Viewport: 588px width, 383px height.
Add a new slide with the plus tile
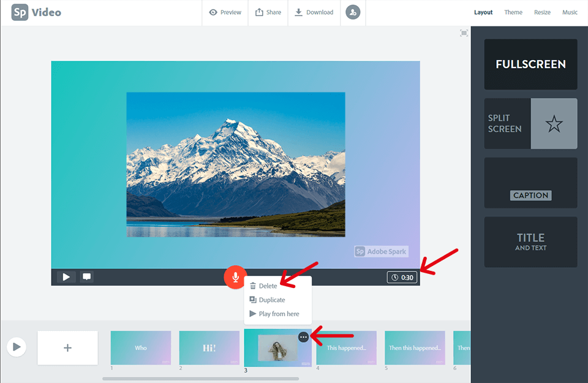click(x=67, y=347)
